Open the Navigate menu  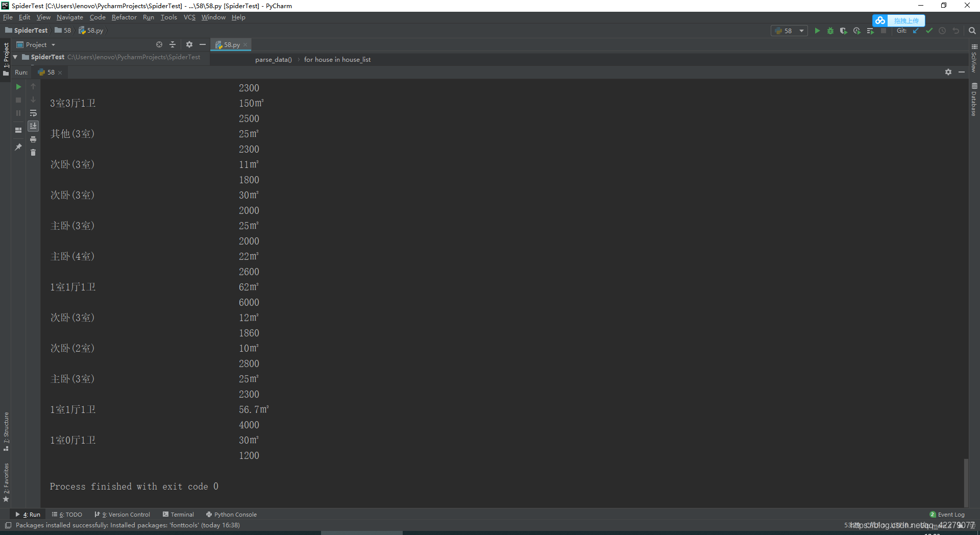(x=70, y=17)
